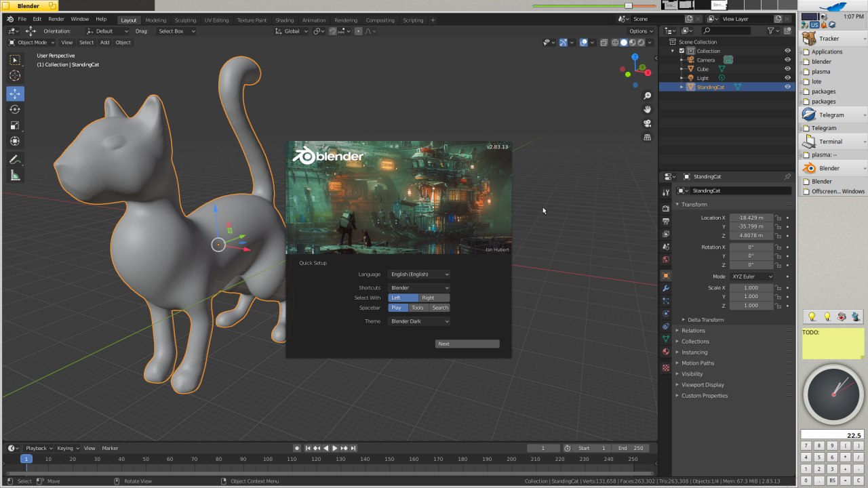Hide StandingCat using its eye icon
This screenshot has width=868, height=488.
[x=787, y=87]
